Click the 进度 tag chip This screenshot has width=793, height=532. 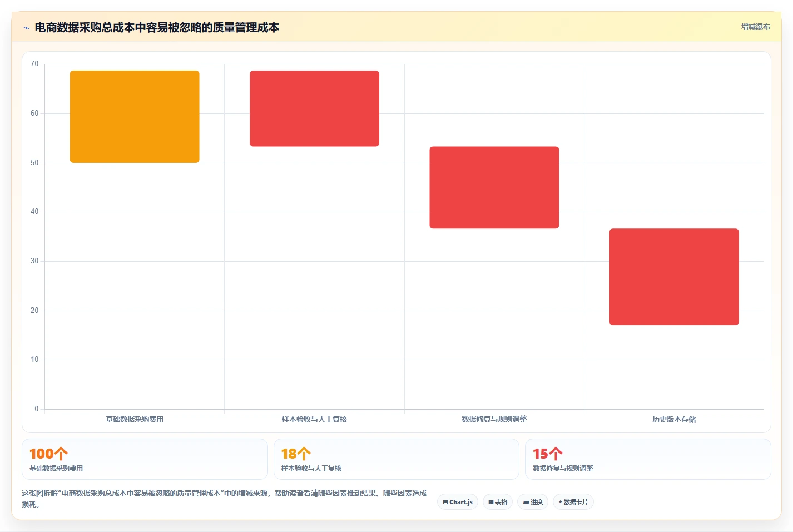[533, 502]
